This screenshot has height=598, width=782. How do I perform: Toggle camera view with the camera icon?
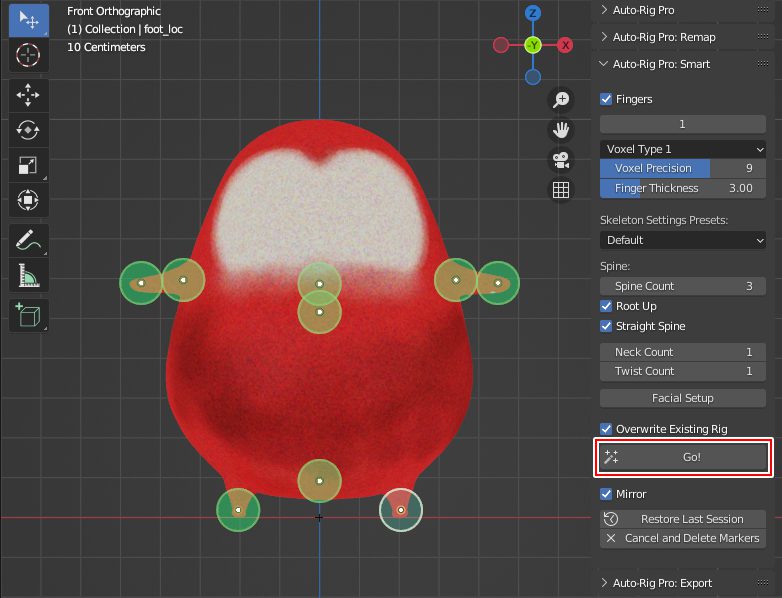tap(561, 160)
